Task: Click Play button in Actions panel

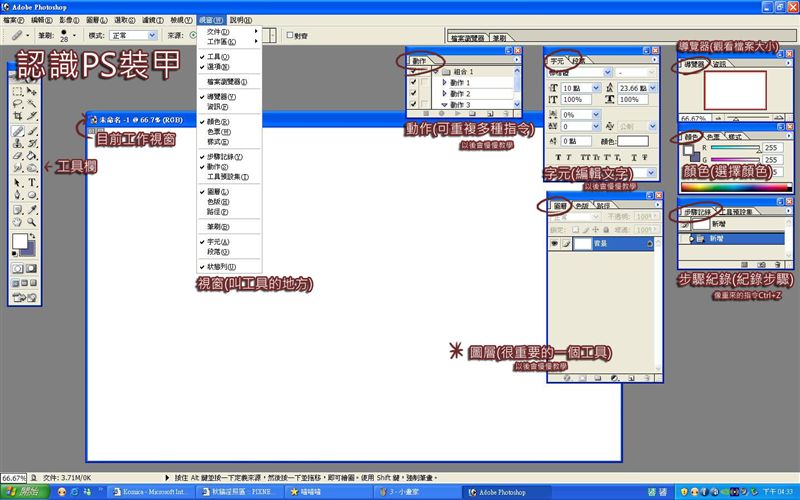Action: point(458,113)
